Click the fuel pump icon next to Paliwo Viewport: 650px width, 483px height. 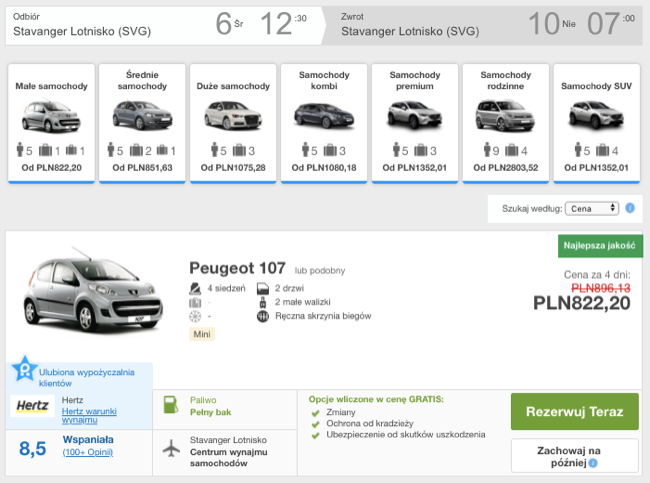tap(171, 405)
